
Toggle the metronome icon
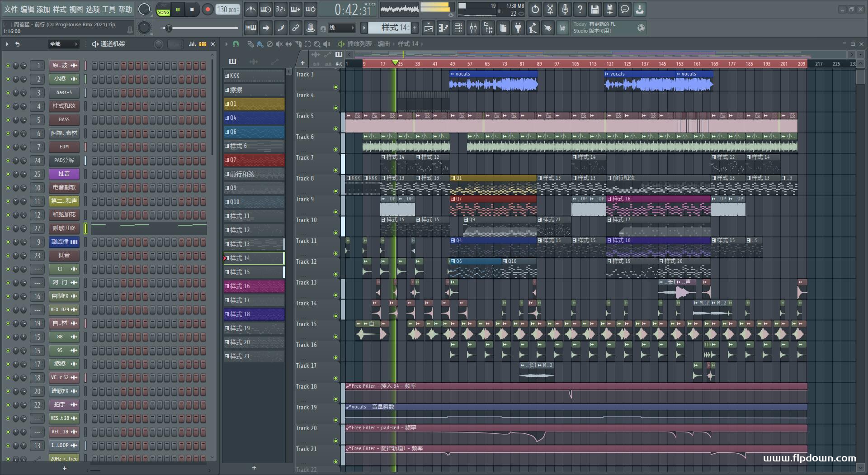tap(250, 9)
